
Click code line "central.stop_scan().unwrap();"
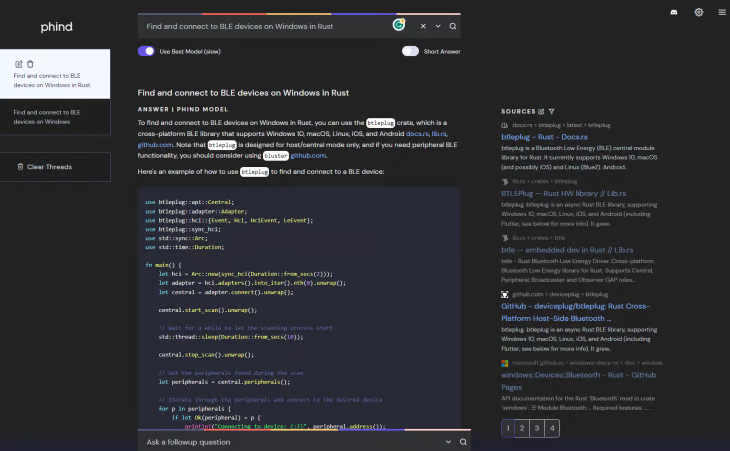[206, 355]
